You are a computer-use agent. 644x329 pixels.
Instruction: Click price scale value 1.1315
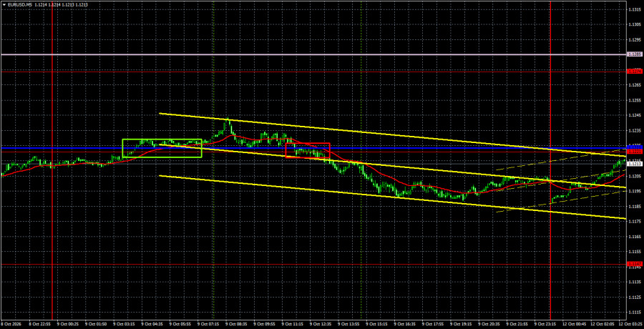click(635, 10)
